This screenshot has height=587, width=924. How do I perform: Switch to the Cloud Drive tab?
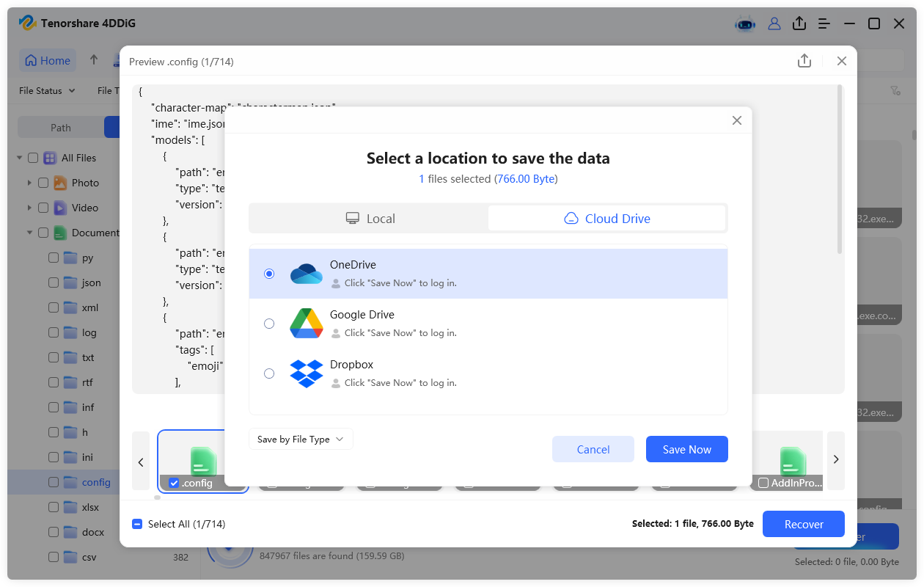[606, 218]
